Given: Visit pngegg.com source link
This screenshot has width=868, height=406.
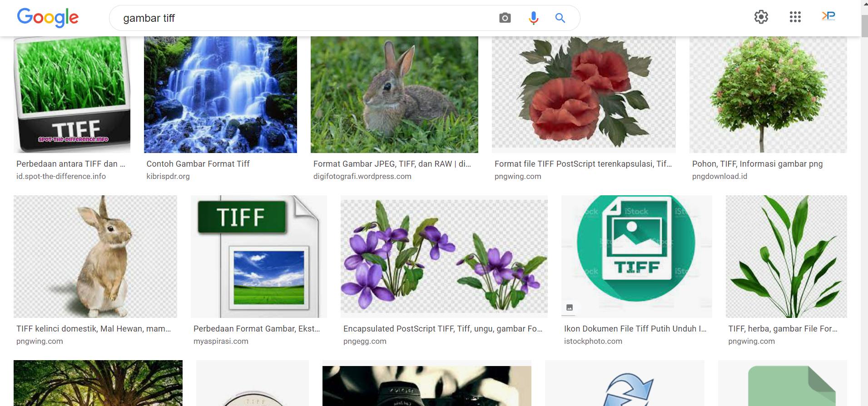Looking at the screenshot, I should [x=365, y=341].
